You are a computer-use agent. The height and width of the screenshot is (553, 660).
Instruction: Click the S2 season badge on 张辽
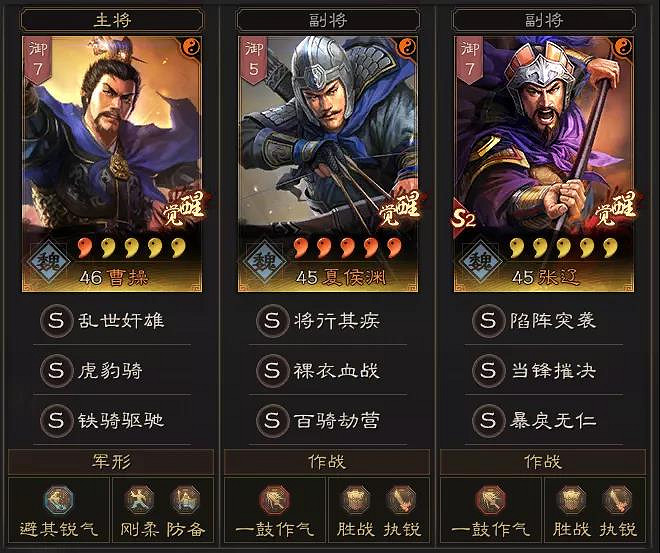[x=464, y=218]
